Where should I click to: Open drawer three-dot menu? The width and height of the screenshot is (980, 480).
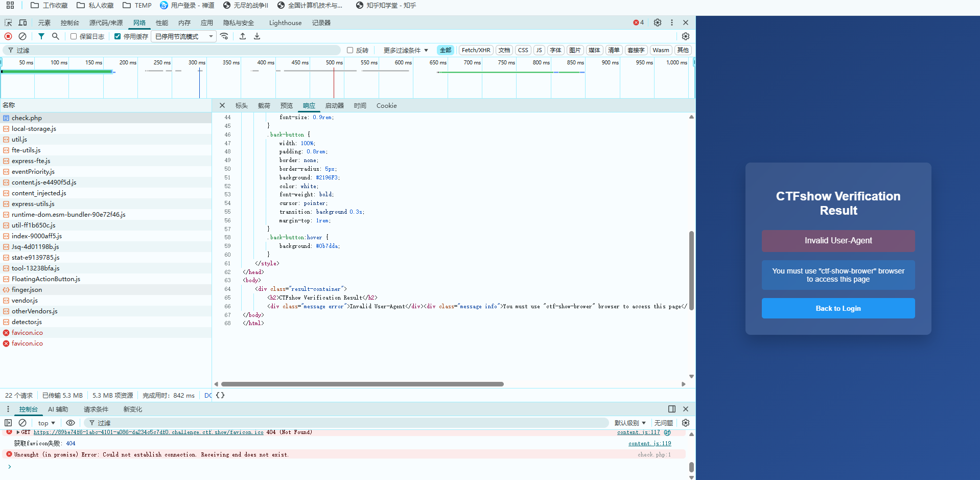8,409
